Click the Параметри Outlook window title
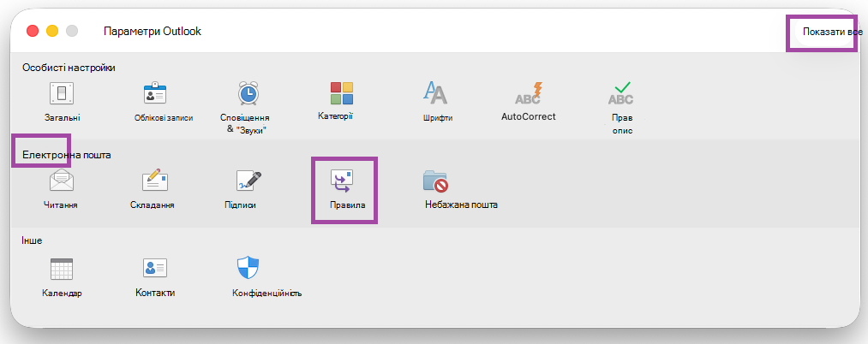 (153, 31)
